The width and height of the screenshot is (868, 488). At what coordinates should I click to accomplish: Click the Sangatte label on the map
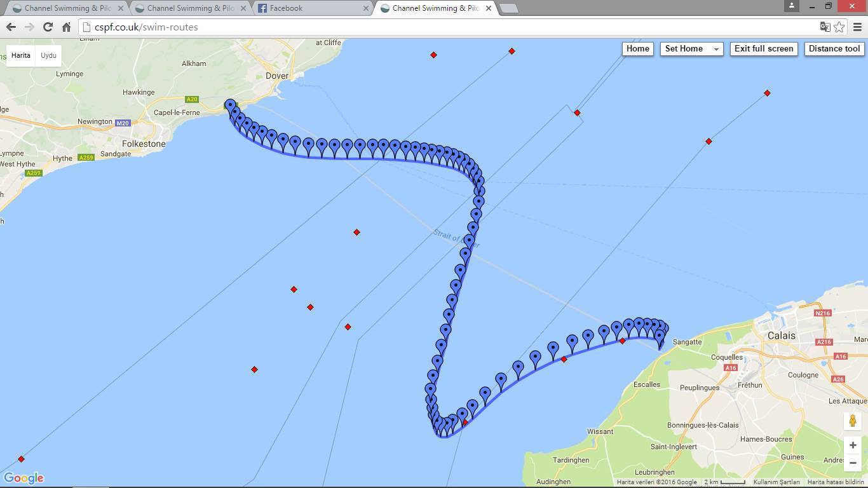687,342
